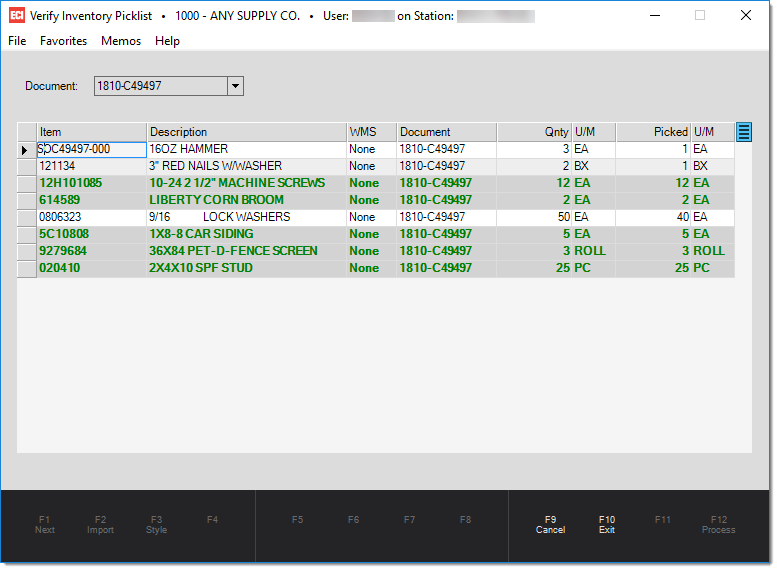Select item 121134
This screenshot has width=777, height=570.
(92, 166)
